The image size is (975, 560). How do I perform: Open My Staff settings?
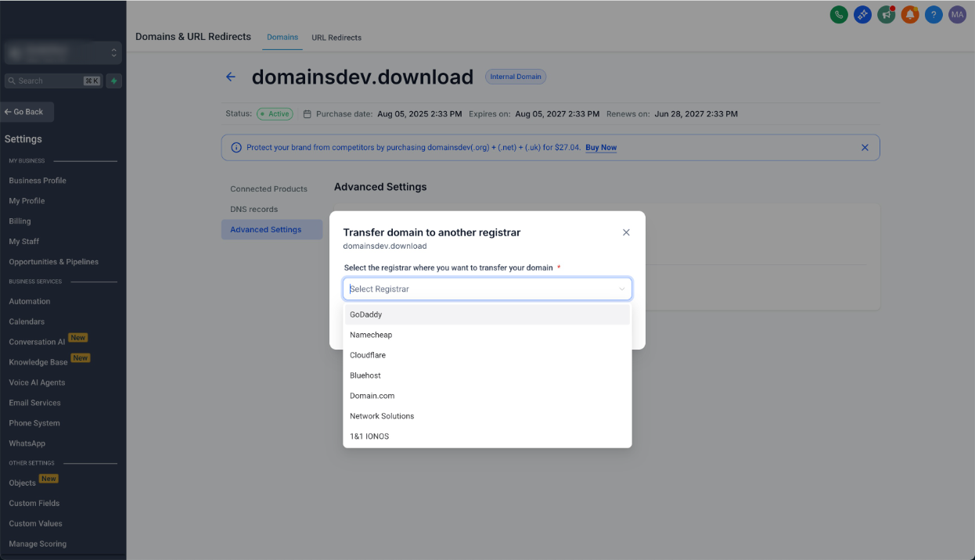pyautogui.click(x=23, y=242)
